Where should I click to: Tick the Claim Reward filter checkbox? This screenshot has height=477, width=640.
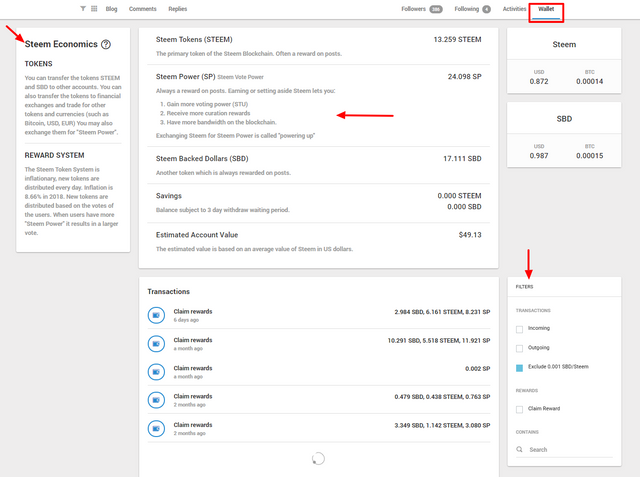519,409
